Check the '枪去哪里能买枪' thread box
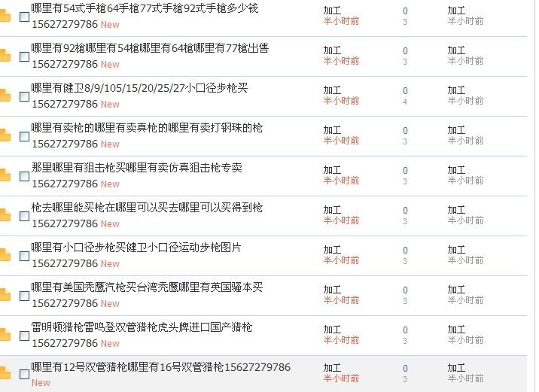The height and width of the screenshot is (392, 539). pyautogui.click(x=24, y=216)
